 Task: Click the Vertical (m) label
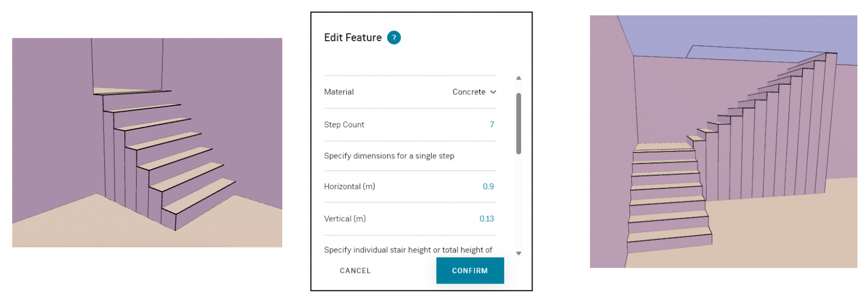[345, 219]
